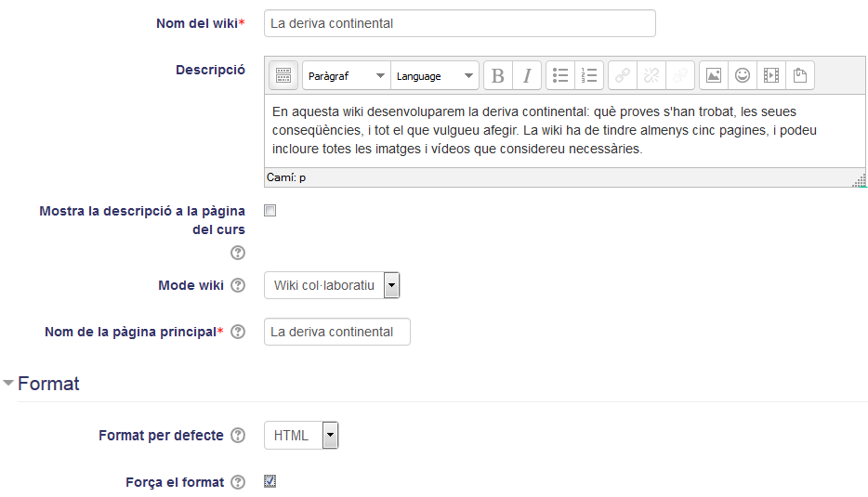Open the Format per defecte dropdown
Screen dimensions: 868x497
[301, 436]
